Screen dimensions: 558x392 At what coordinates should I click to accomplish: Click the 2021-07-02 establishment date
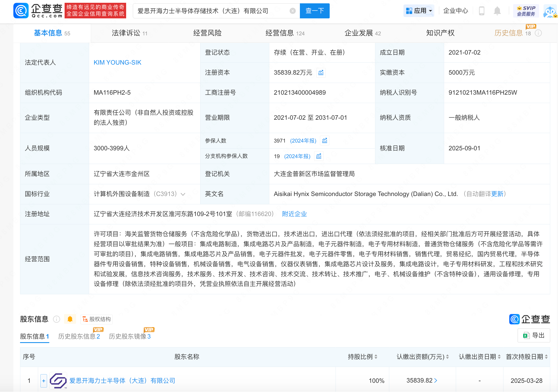(x=464, y=52)
